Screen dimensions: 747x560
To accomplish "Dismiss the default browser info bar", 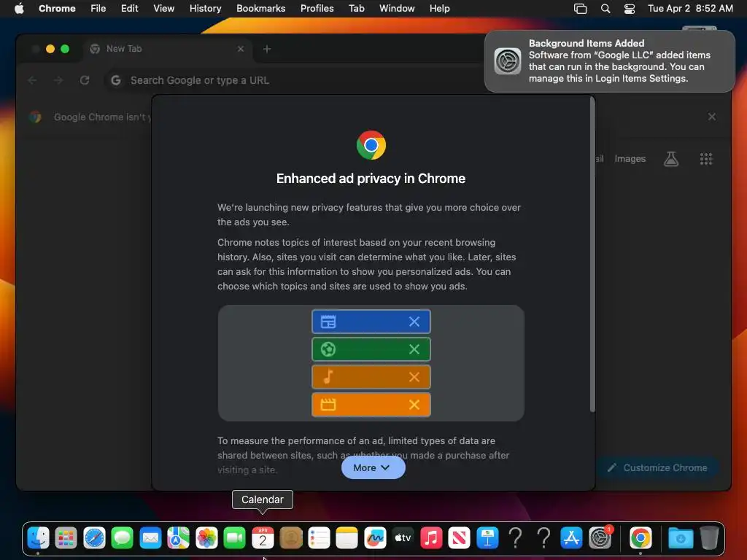I will pos(712,117).
